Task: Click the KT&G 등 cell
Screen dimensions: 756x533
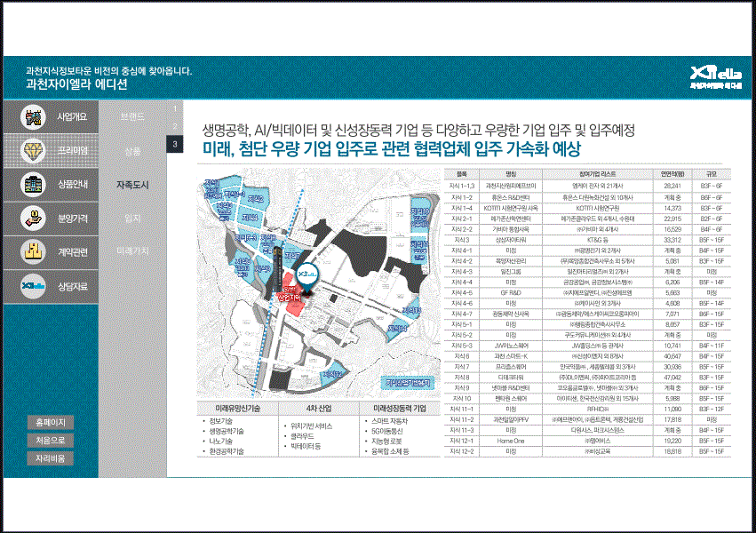Action: [597, 240]
